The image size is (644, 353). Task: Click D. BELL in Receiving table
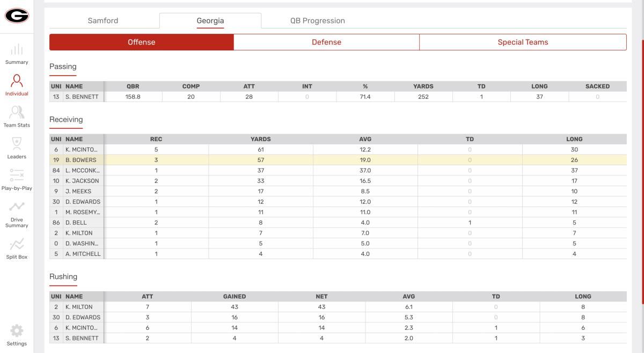point(76,223)
